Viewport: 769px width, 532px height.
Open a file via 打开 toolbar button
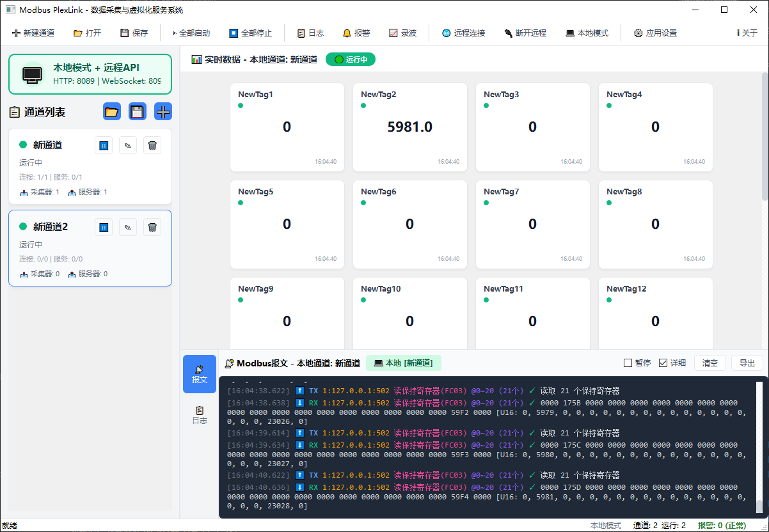(87, 33)
